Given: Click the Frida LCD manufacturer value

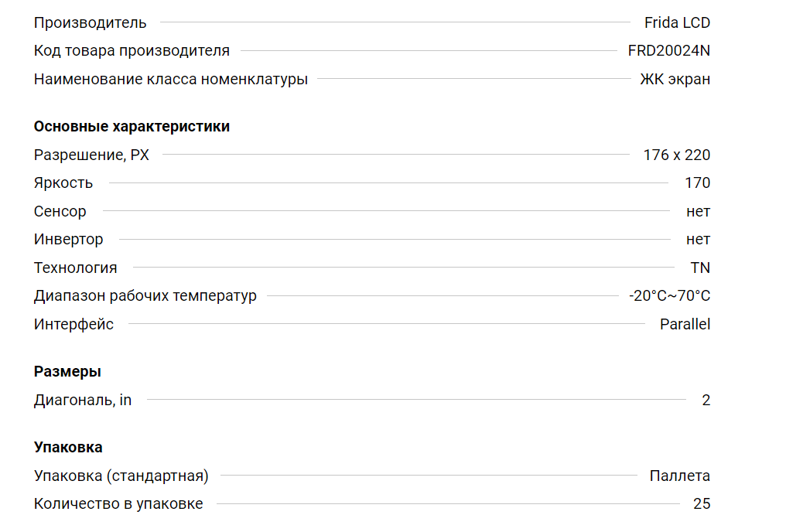Looking at the screenshot, I should (677, 23).
